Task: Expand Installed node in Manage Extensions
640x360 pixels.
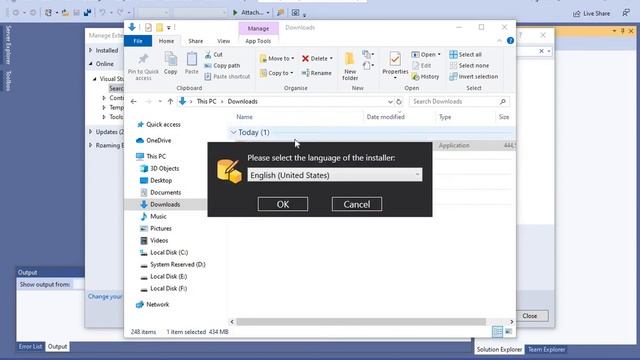Action: tap(91, 50)
